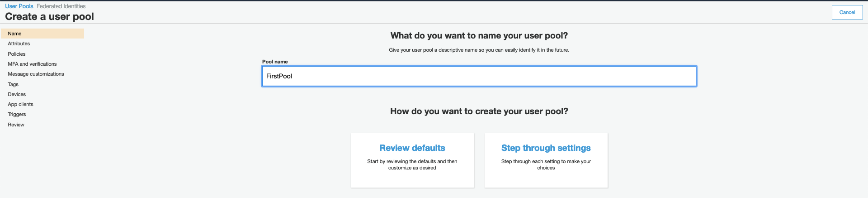Navigate to MFA and verifications
The image size is (868, 198).
coord(32,64)
